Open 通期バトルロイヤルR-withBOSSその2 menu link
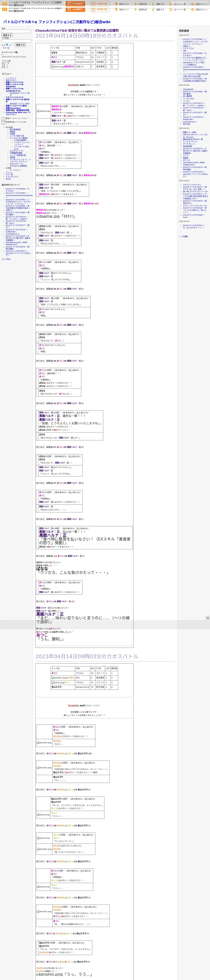 (15, 90)
